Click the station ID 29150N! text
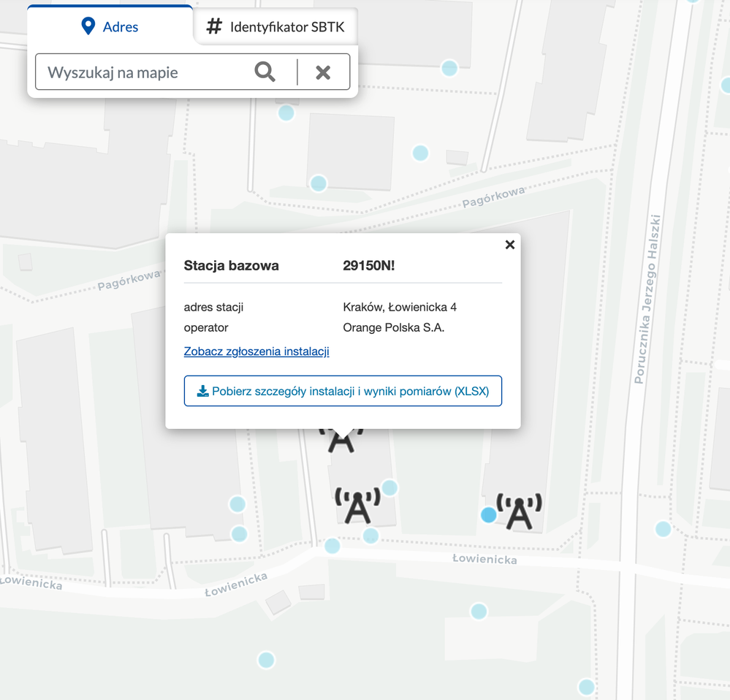730x700 pixels. pyautogui.click(x=369, y=266)
